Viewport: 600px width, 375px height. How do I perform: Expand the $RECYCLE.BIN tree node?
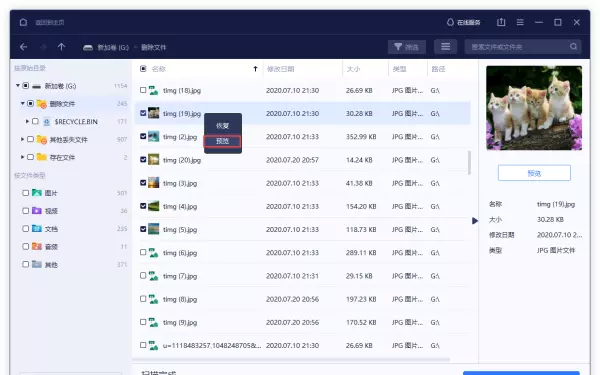(x=27, y=121)
